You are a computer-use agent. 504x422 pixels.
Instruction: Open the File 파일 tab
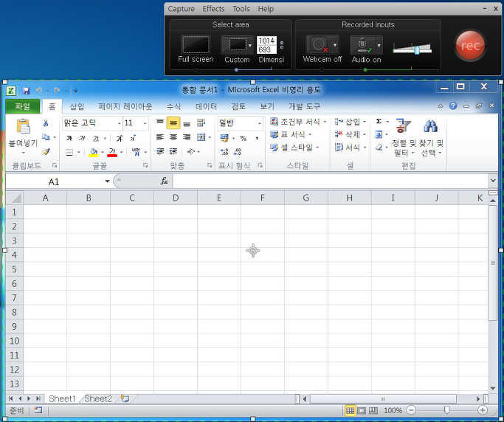coord(22,106)
